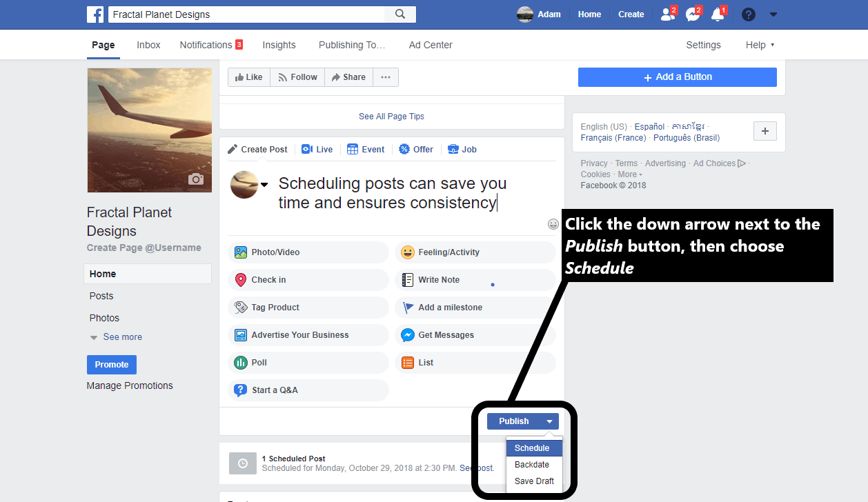Open the Notifications tab
The width and height of the screenshot is (868, 502).
pos(211,45)
